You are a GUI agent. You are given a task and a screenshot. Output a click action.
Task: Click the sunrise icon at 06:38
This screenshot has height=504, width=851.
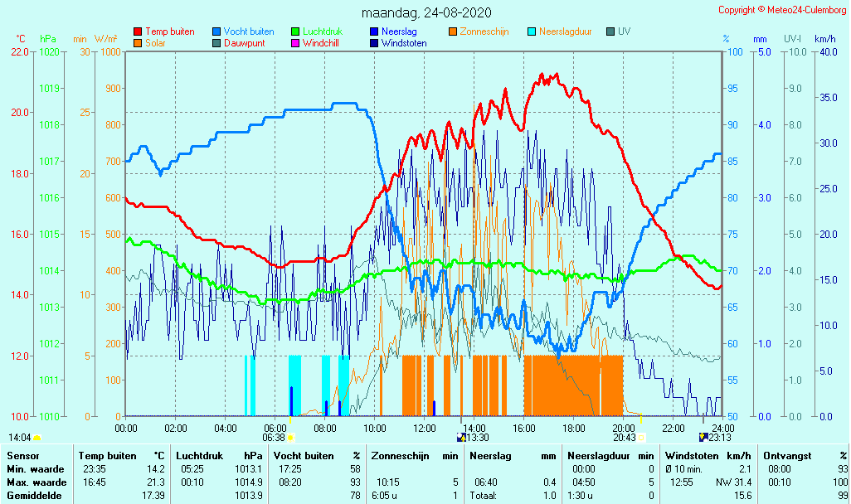tap(291, 437)
